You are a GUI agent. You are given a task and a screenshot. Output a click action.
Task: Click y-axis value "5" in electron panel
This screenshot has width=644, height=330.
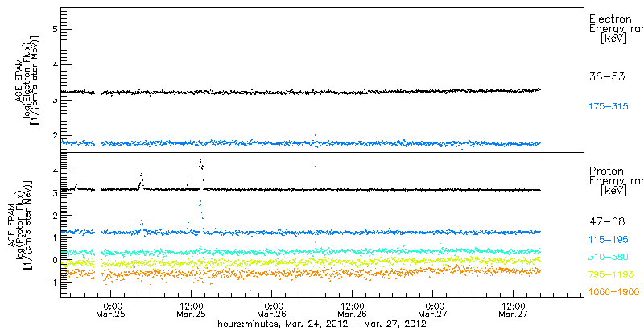(54, 29)
